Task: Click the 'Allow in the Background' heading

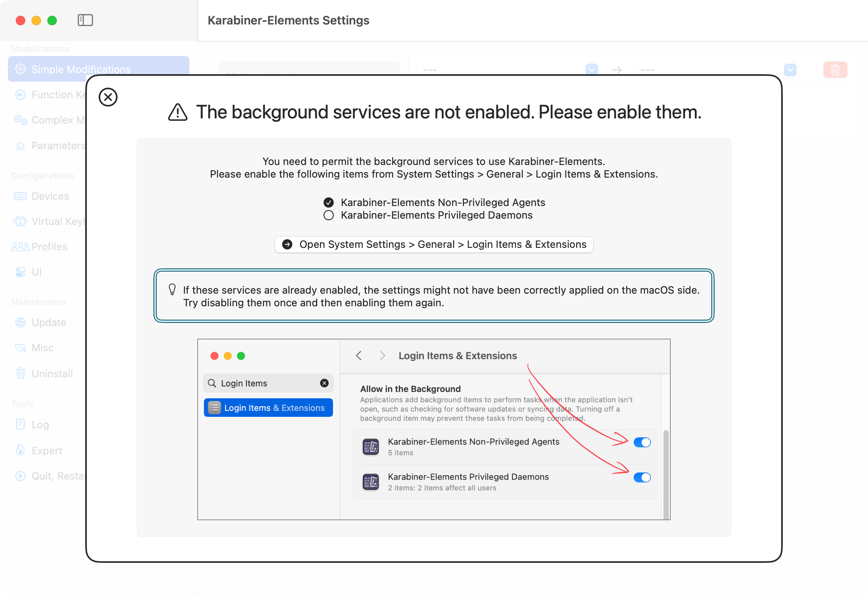Action: (x=410, y=389)
